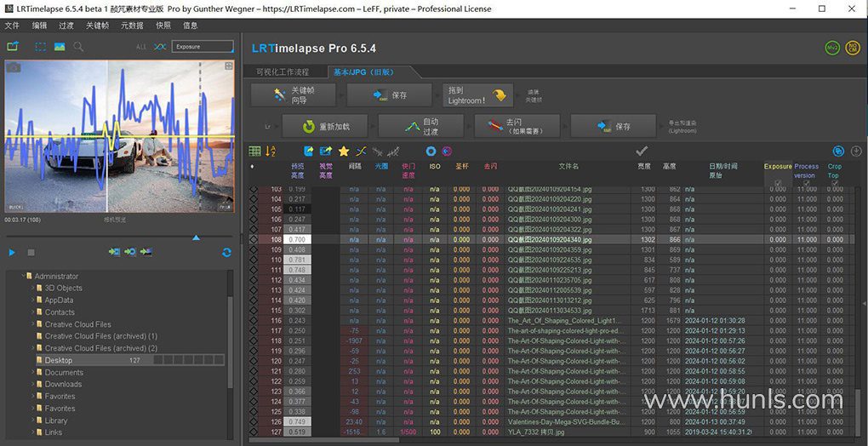The height and width of the screenshot is (446, 868).
Task: Click the preview timeline position slider marker
Action: (x=197, y=238)
